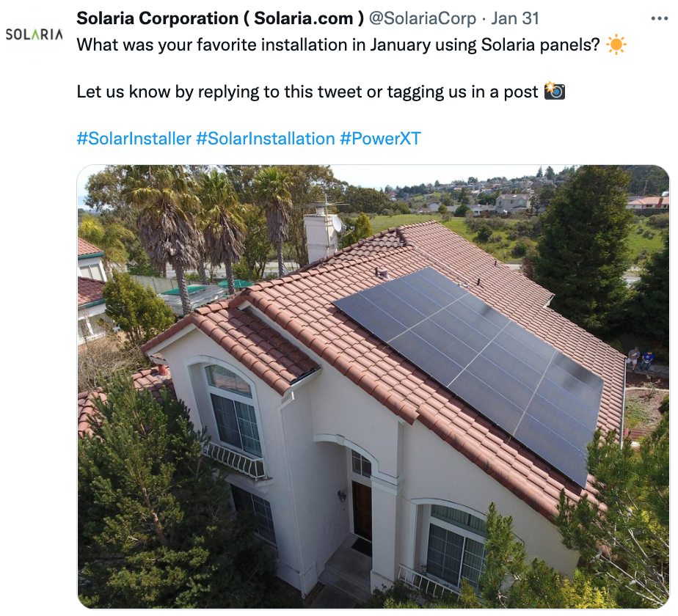This screenshot has width=678, height=616.
Task: Open the Jan 31 tweet timestamp
Action: click(x=515, y=18)
